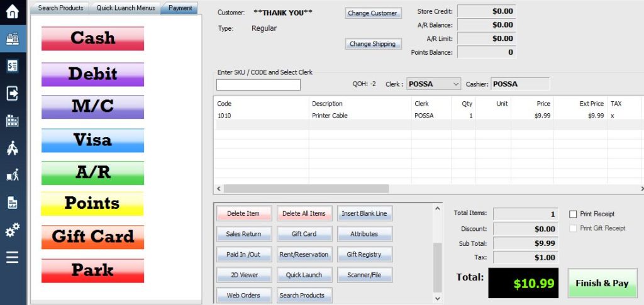
Task: Click the exit arrow sidebar icon
Action: [x=12, y=93]
